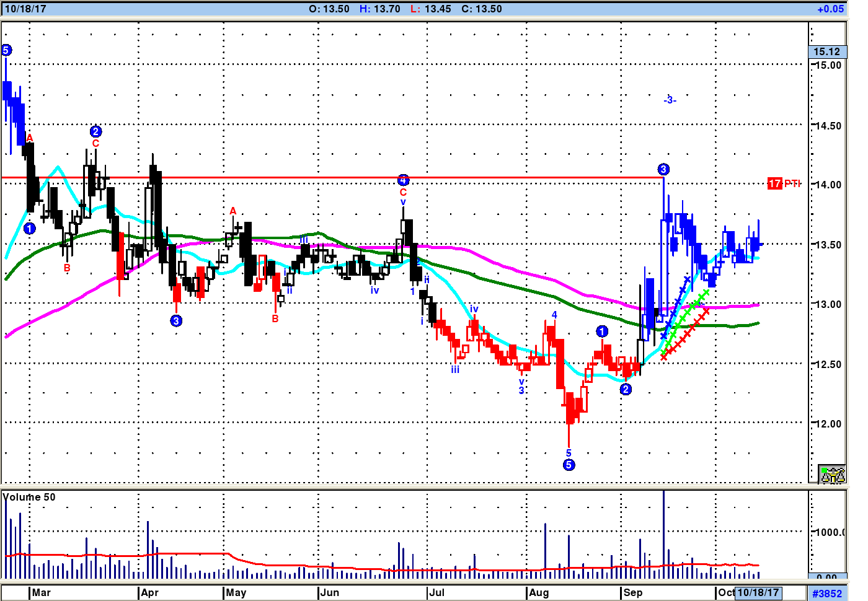868x601 pixels.
Task: Click the +0.05 price change value
Action: click(830, 9)
